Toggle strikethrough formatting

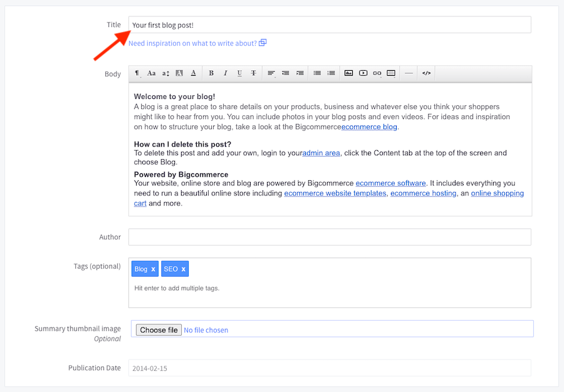(x=254, y=73)
